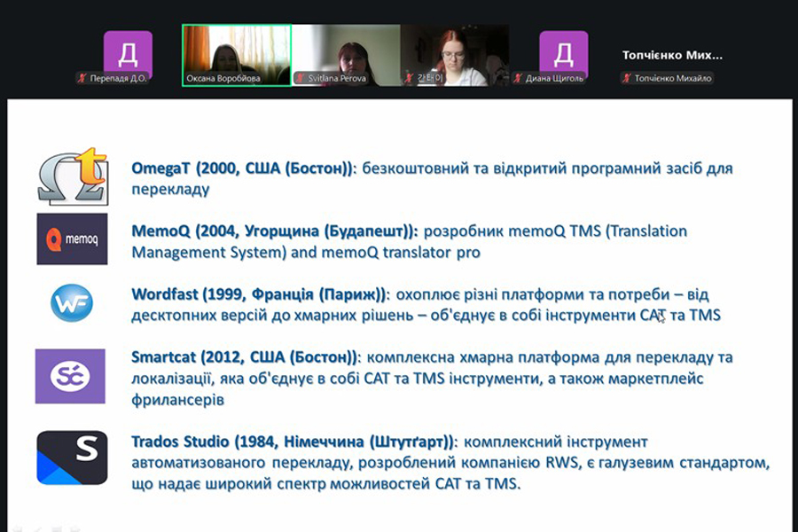798x532 pixels.
Task: Select Оксана Воробйова's active speaker video tile
Action: [x=237, y=55]
